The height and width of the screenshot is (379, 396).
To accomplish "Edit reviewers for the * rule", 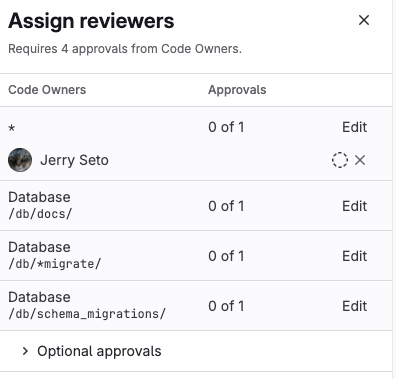I will pyautogui.click(x=354, y=127).
